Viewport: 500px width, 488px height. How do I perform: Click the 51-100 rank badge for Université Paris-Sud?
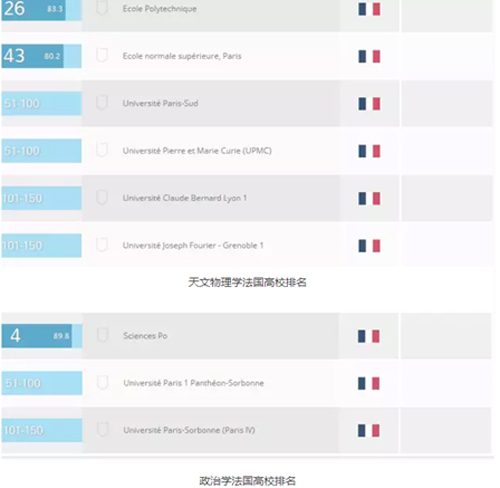(x=42, y=103)
